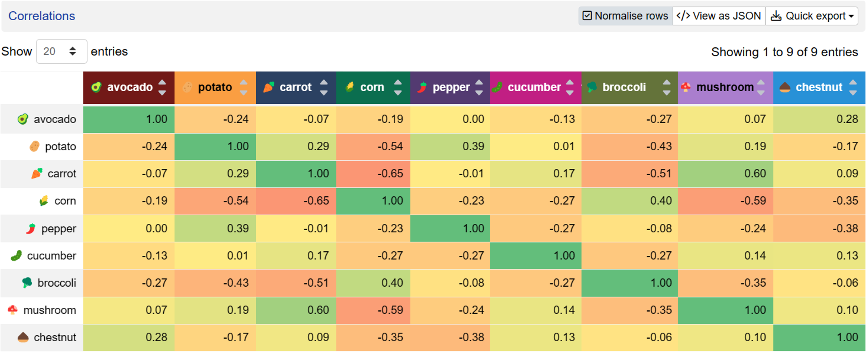The height and width of the screenshot is (356, 868).
Task: Open View as JSON
Action: (719, 16)
